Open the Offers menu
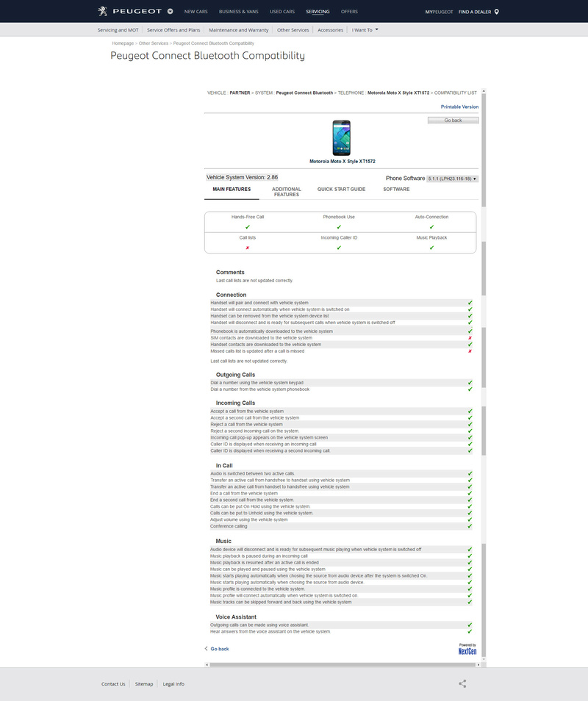The image size is (588, 701). pyautogui.click(x=349, y=12)
